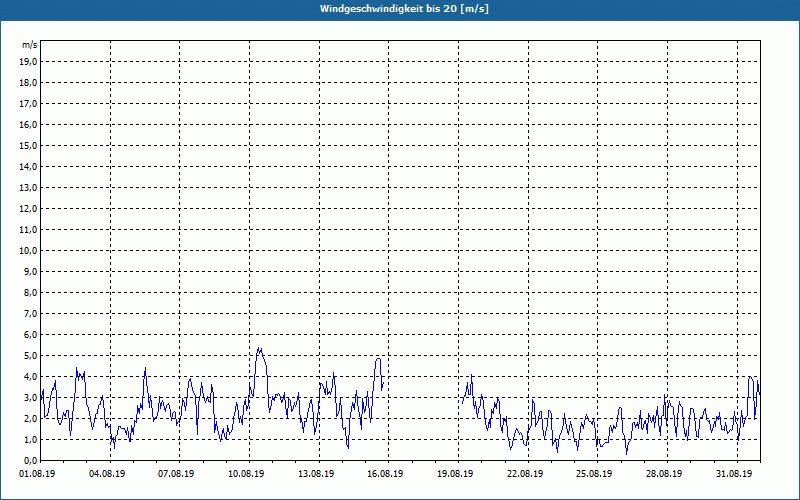Click the '10.08.19' date label
The image size is (800, 500).
tap(246, 473)
